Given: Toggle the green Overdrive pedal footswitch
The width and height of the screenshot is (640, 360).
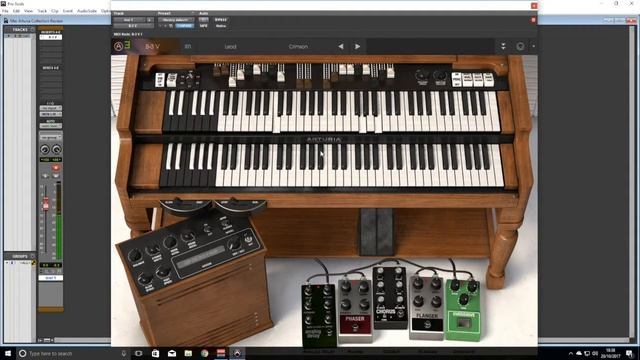Looking at the screenshot, I should (x=464, y=324).
